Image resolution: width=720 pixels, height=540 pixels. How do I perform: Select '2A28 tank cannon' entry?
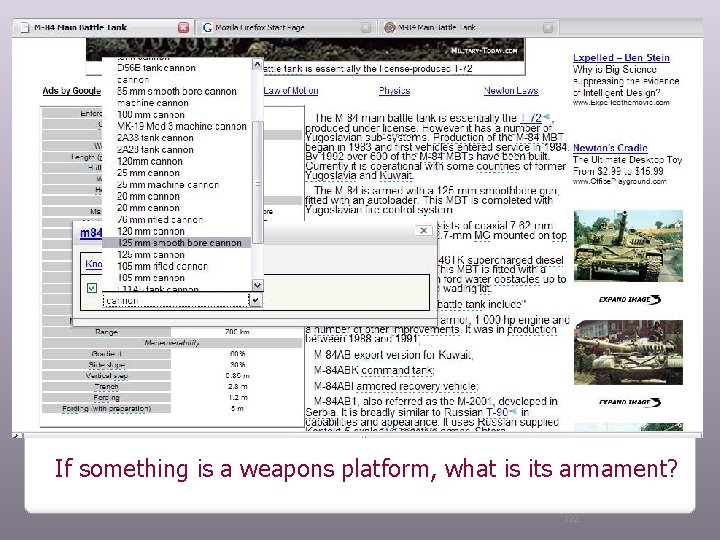[155, 150]
